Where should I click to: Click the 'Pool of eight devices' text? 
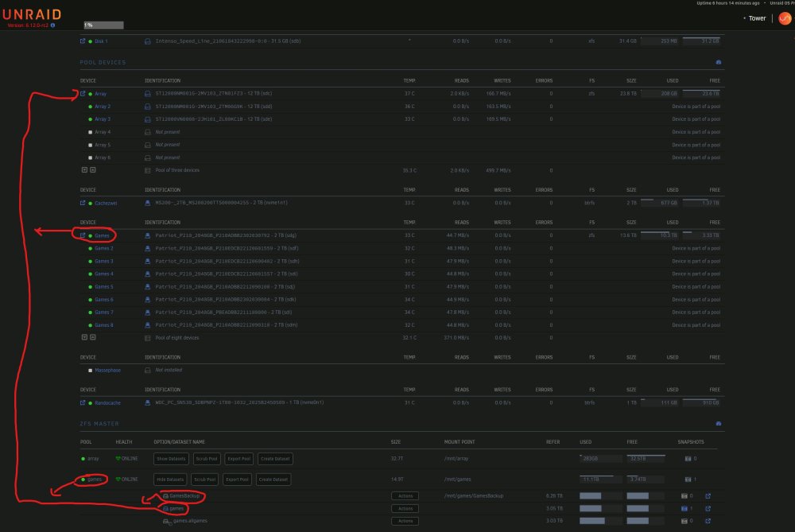(177, 338)
